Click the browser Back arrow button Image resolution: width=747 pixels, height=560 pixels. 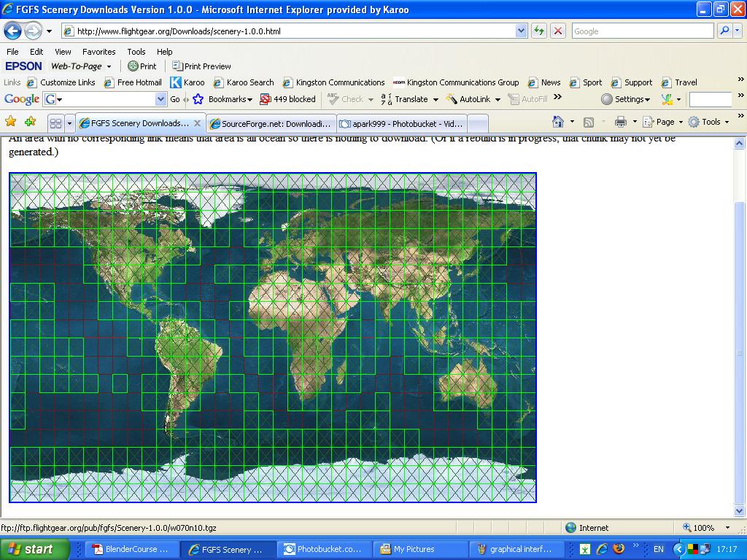click(x=13, y=31)
